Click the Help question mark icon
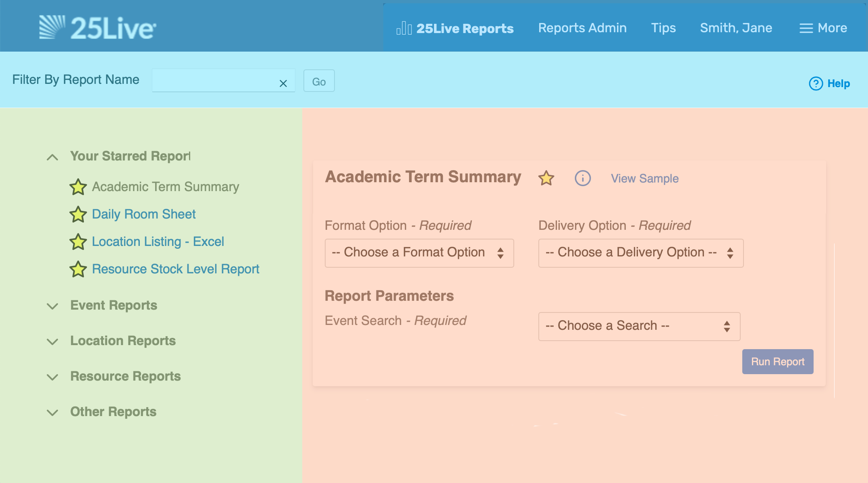 [816, 83]
